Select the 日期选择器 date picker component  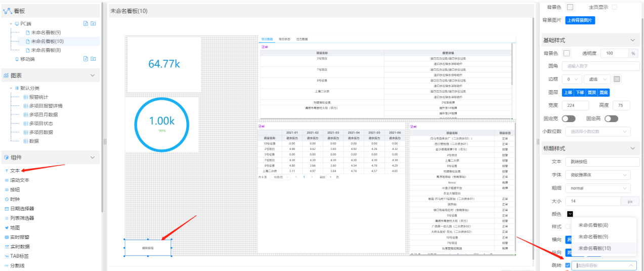(22, 209)
